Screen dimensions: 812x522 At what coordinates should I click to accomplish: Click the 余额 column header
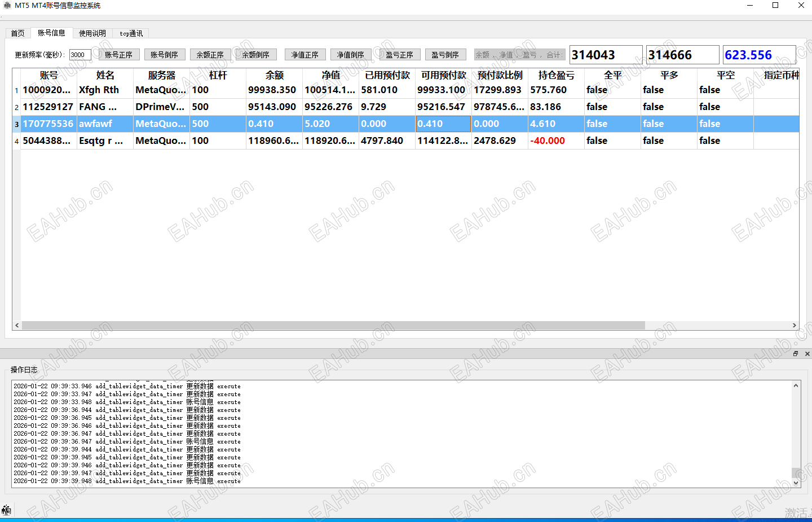pos(275,75)
